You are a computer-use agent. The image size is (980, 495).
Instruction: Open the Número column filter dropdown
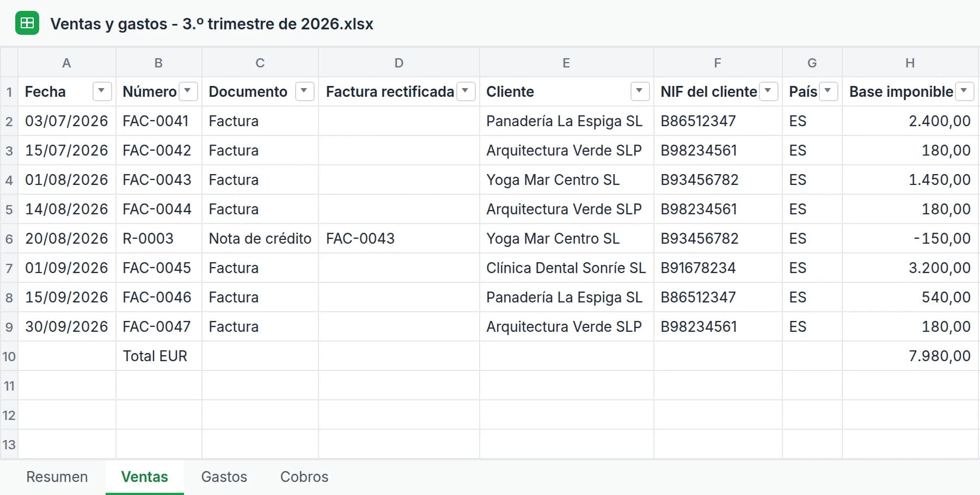click(188, 91)
